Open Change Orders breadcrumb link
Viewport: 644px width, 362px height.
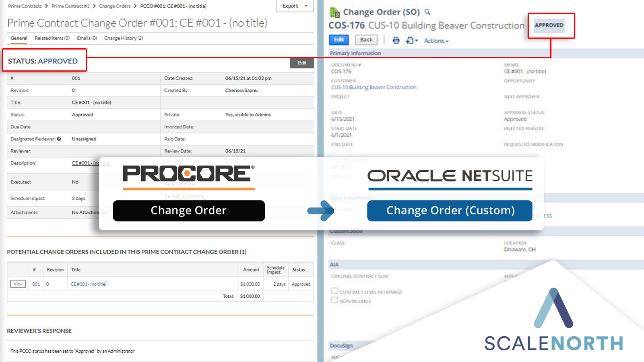(x=115, y=6)
